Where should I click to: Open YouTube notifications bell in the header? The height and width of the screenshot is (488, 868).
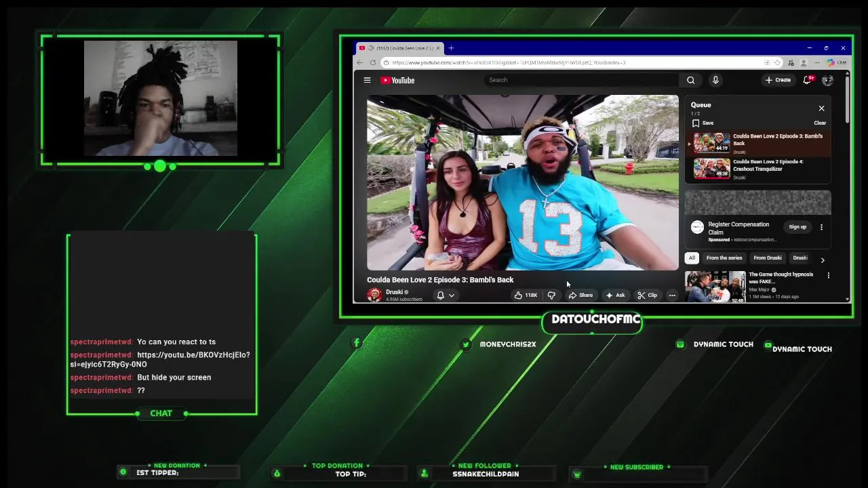(x=807, y=80)
